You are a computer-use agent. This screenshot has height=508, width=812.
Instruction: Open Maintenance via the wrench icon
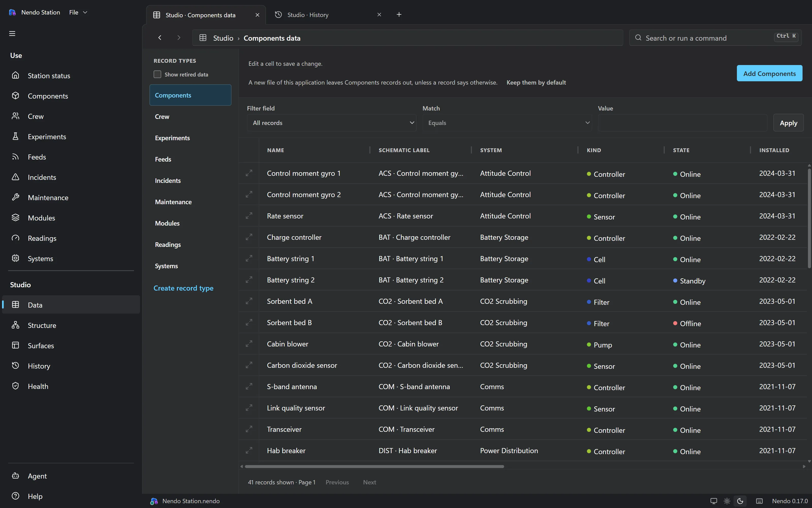[15, 197]
